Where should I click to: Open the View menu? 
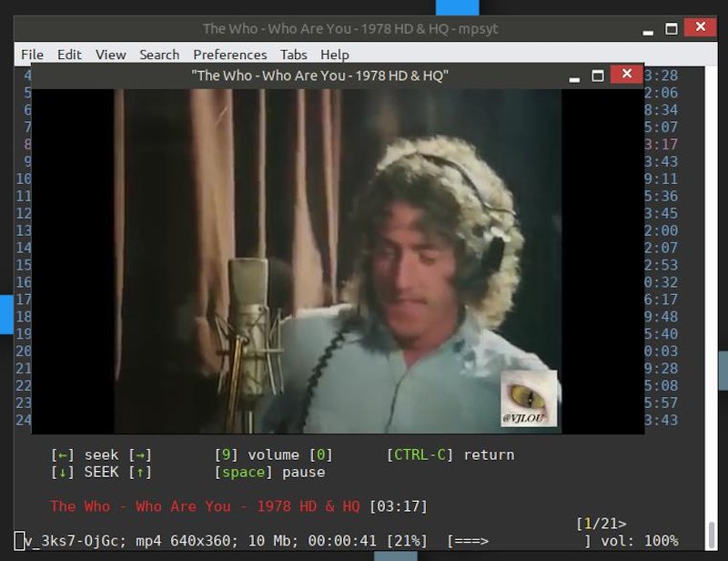(x=110, y=55)
